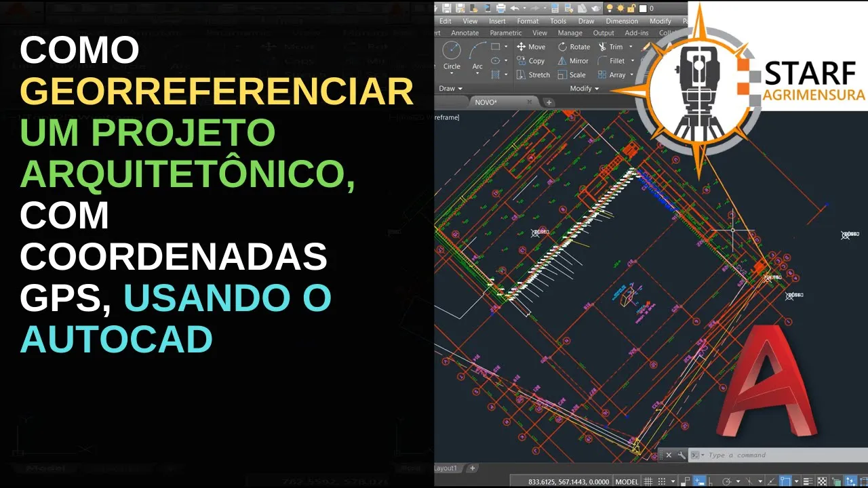Activate the Copy tool
868x488 pixels.
tap(530, 61)
